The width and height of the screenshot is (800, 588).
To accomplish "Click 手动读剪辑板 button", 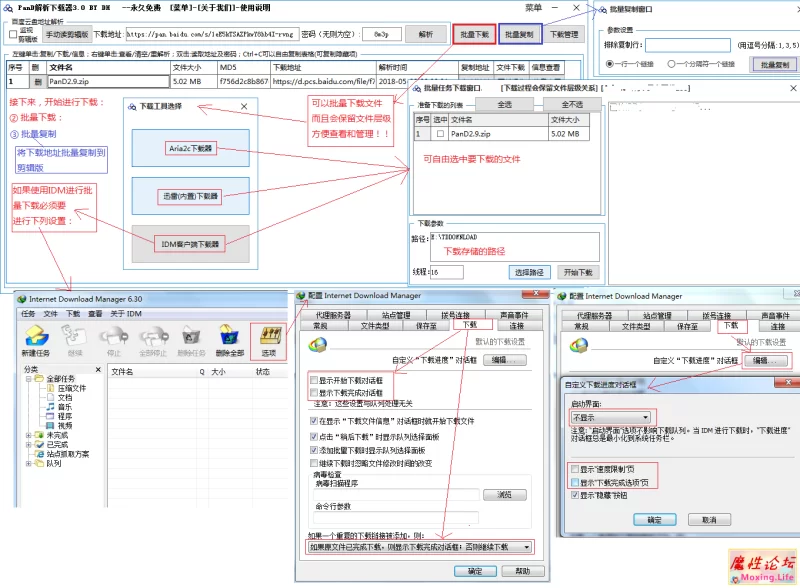I will click(x=67, y=34).
